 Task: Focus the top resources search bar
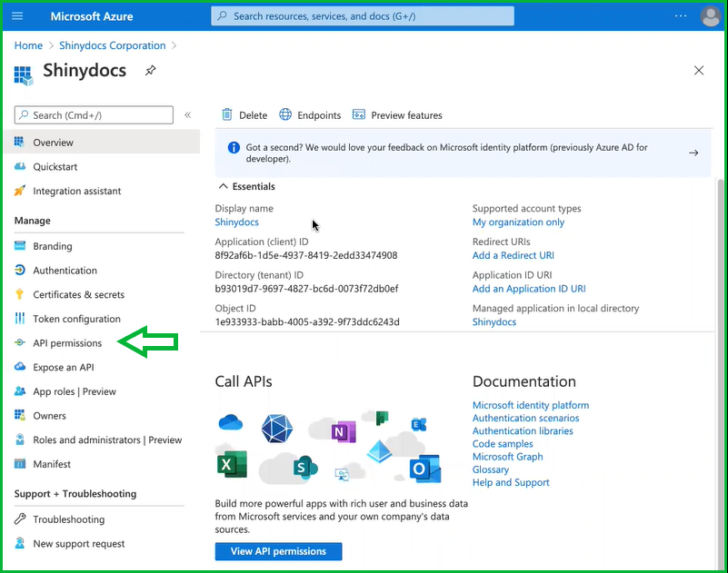click(362, 16)
